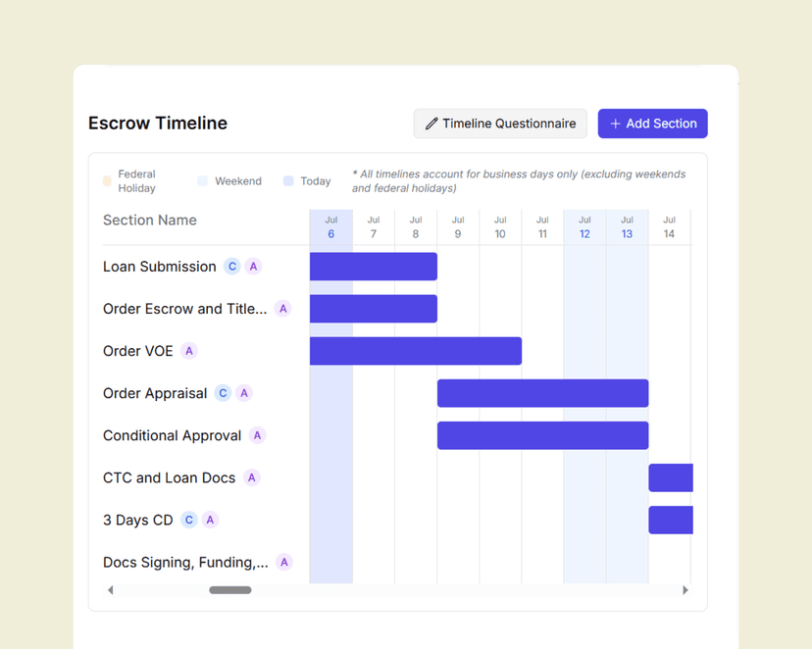Click the A badge next to Conditional Approval
This screenshot has height=649, width=812.
(x=257, y=436)
